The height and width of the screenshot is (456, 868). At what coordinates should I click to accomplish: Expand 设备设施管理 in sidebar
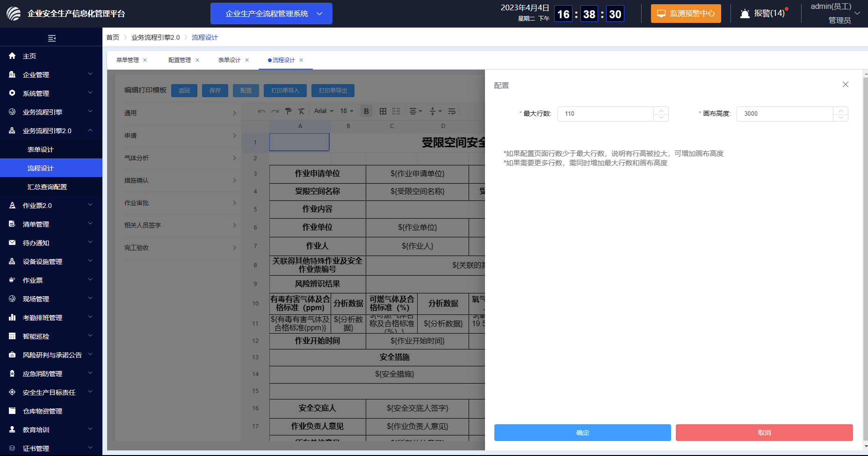coord(51,261)
